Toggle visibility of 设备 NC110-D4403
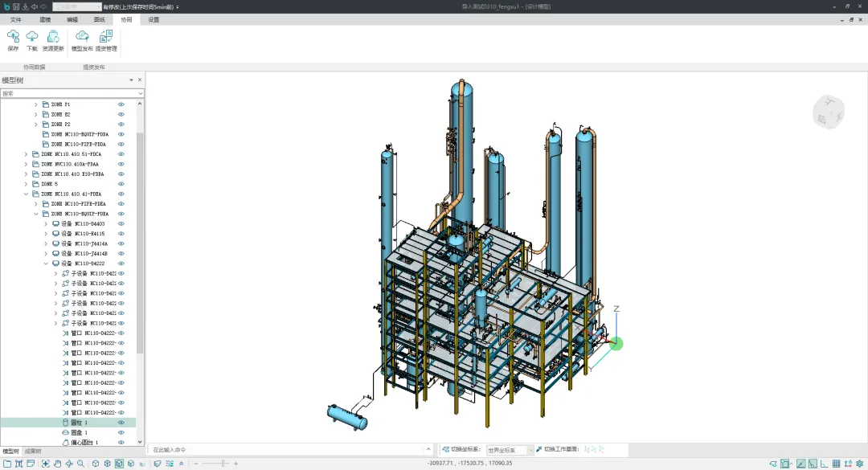The image size is (868, 470). (x=121, y=223)
